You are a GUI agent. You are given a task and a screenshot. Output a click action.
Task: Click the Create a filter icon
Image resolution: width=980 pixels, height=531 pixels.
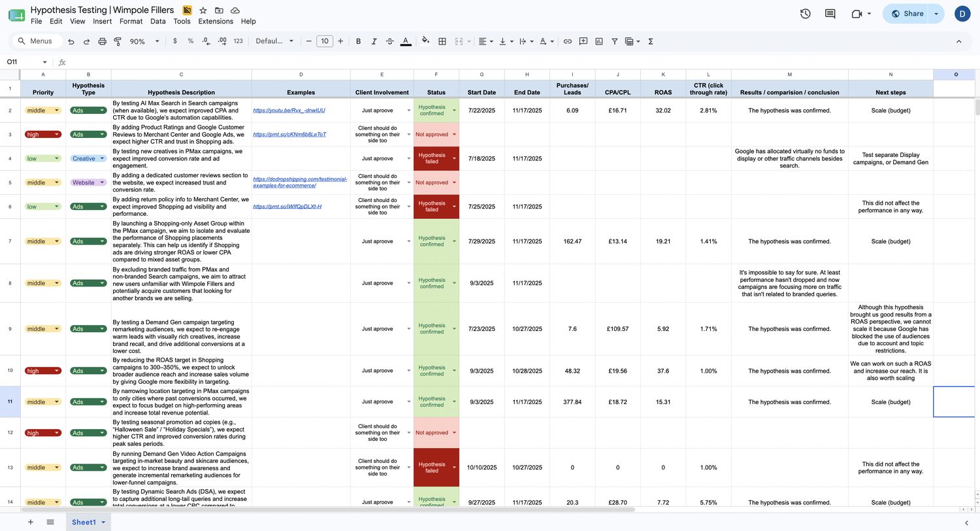[615, 41]
